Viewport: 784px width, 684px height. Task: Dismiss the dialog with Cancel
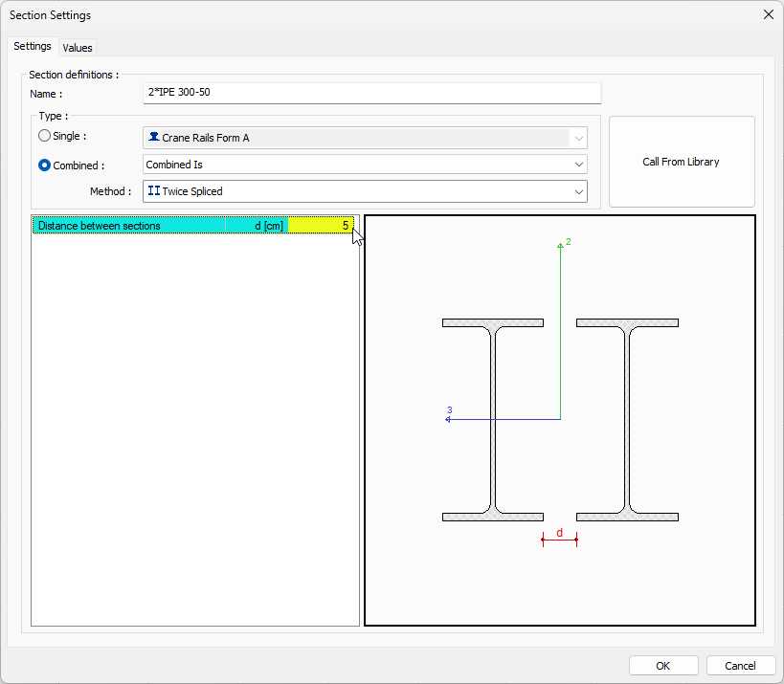click(741, 665)
